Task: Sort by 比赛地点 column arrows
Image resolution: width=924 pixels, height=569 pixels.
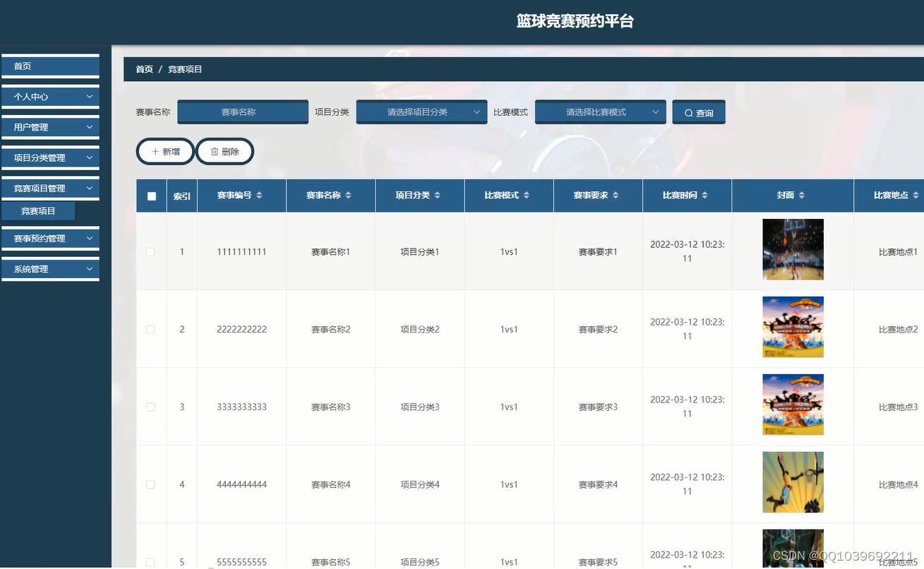Action: click(916, 196)
